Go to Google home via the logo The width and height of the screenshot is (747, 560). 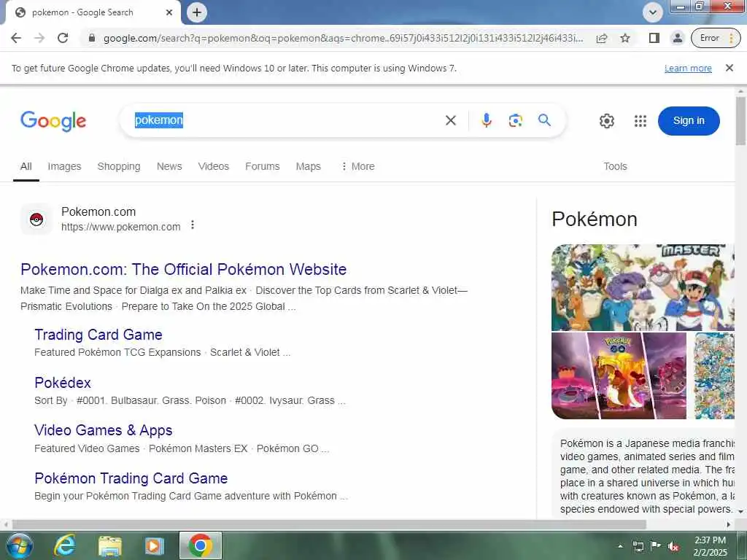point(53,121)
